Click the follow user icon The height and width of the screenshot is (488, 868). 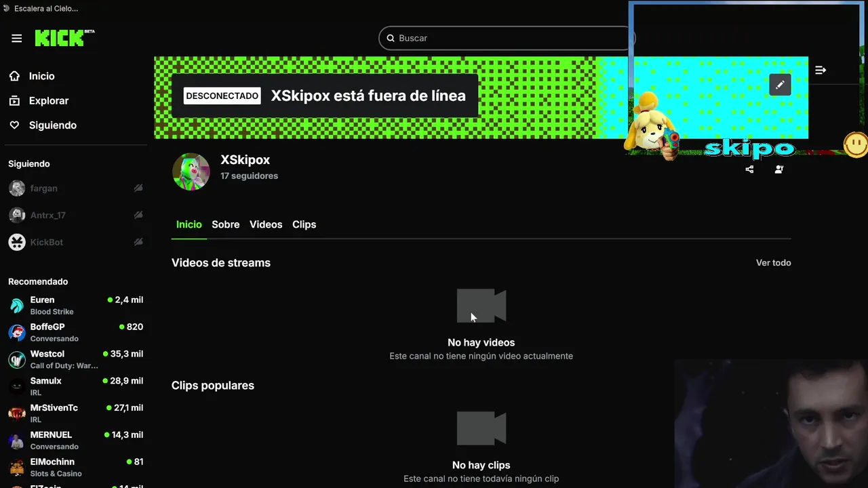pos(779,169)
